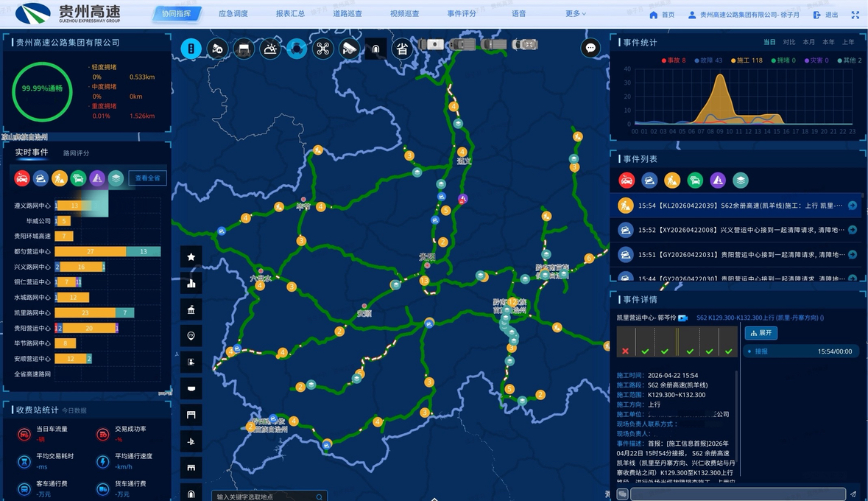Toggle 拥堵 0 legend in event chart
The image size is (868, 501).
click(783, 60)
